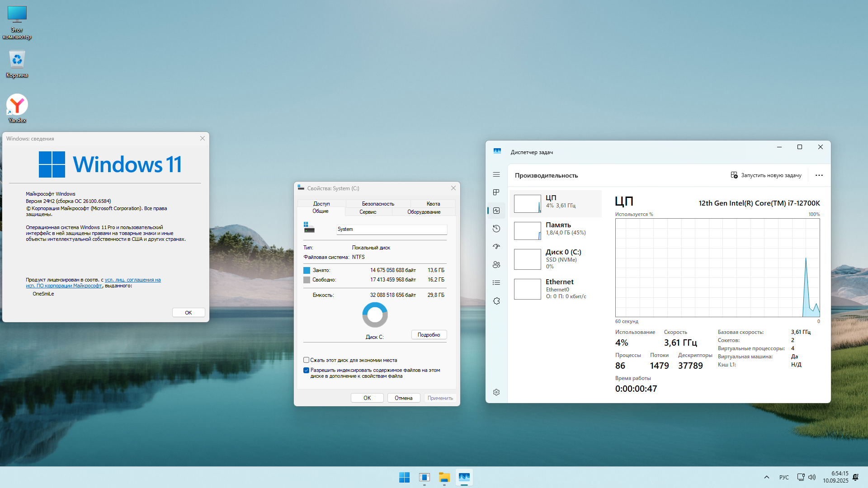Open the three-dot more options menu
The width and height of the screenshot is (868, 488).
(x=819, y=175)
